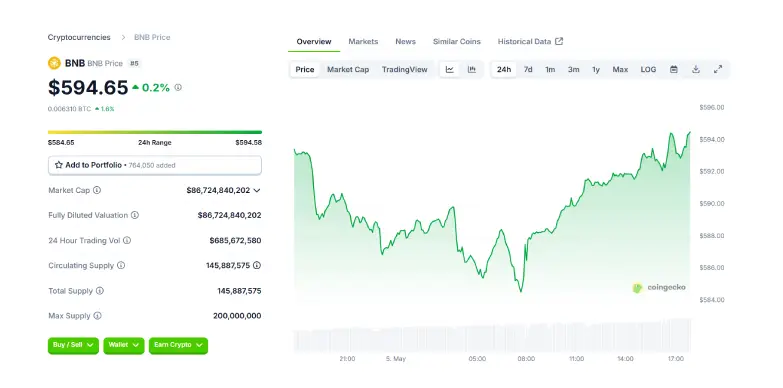Open the Markets tab
Screen dimensions: 783x388
[x=363, y=41]
